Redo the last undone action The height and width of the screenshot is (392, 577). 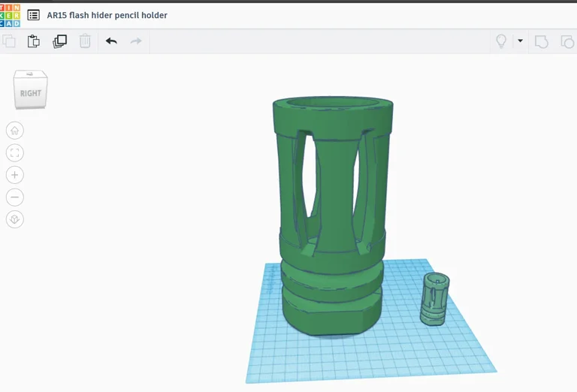(136, 41)
